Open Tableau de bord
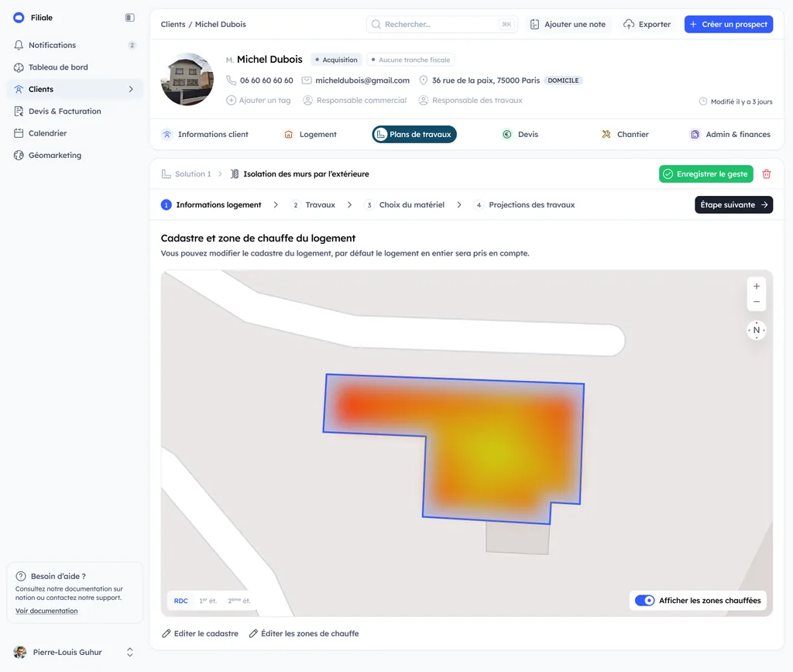The width and height of the screenshot is (793, 672). coord(75,67)
